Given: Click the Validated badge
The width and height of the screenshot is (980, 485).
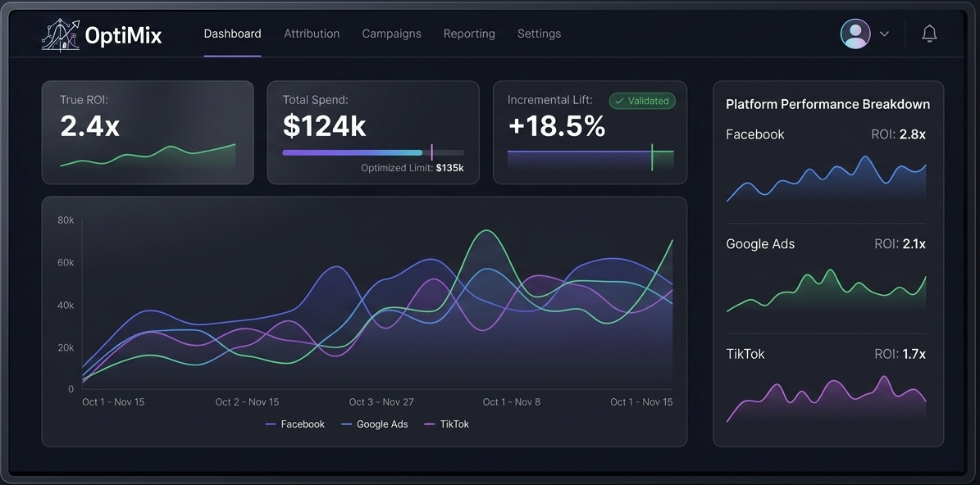Looking at the screenshot, I should [x=642, y=101].
